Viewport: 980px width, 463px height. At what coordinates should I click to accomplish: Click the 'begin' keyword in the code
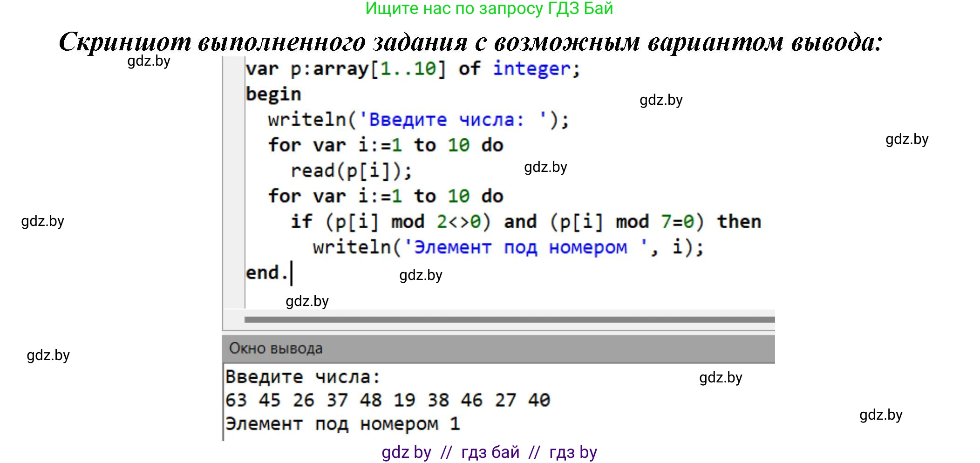pyautogui.click(x=273, y=94)
